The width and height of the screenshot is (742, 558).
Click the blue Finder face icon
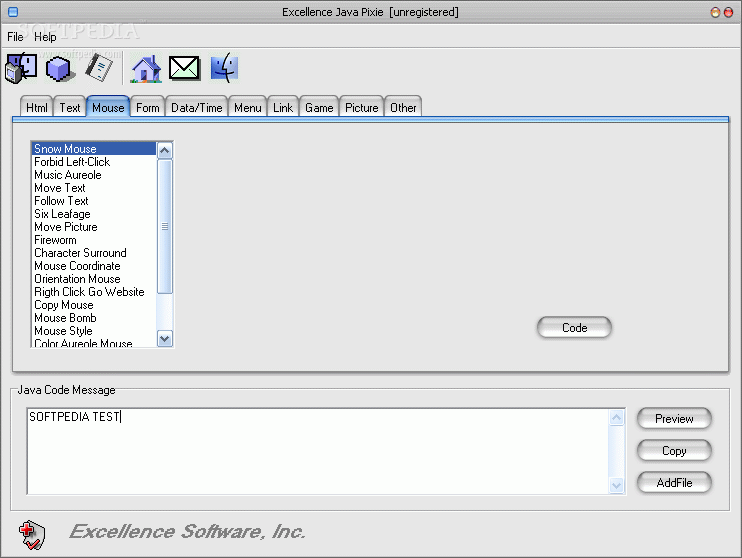coord(224,68)
